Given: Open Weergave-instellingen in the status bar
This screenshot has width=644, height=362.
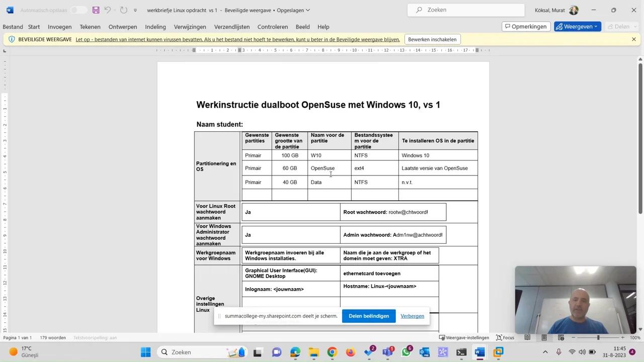Looking at the screenshot, I should click(x=464, y=337).
